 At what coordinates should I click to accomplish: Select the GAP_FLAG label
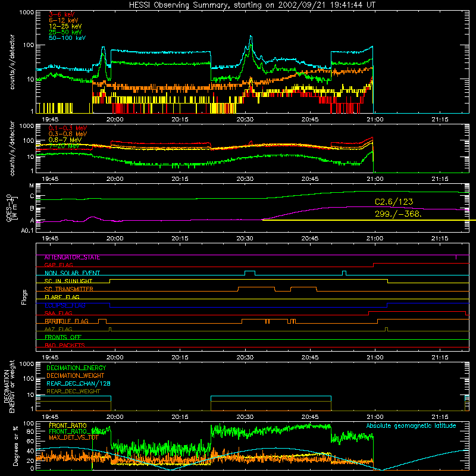click(58, 265)
